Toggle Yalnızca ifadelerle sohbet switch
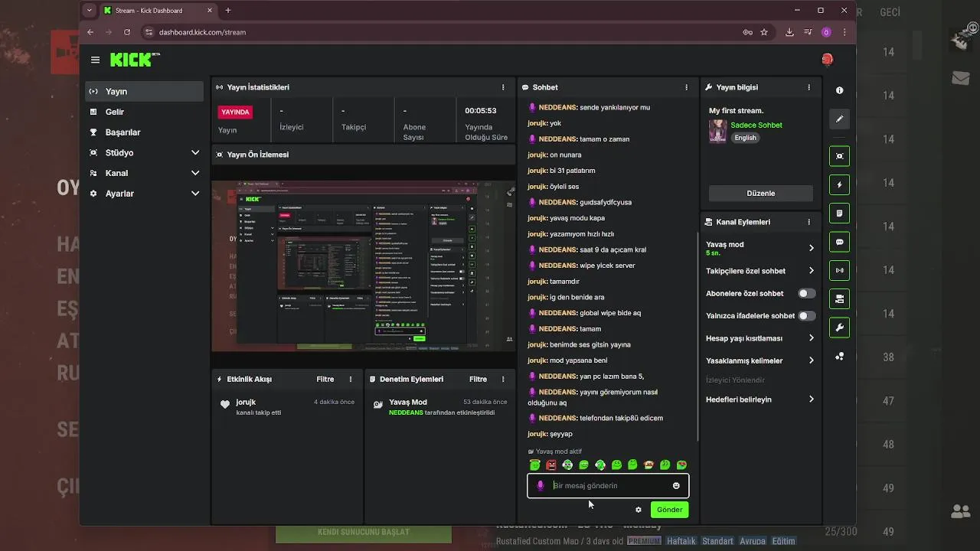Screen dimensions: 980x551 [807, 315]
